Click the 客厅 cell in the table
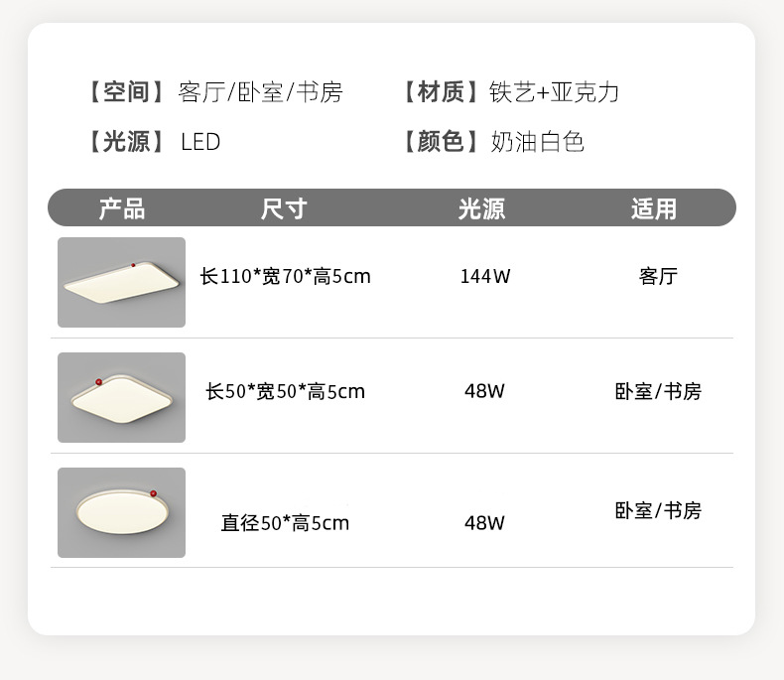Image resolution: width=784 pixels, height=680 pixels. tap(658, 277)
